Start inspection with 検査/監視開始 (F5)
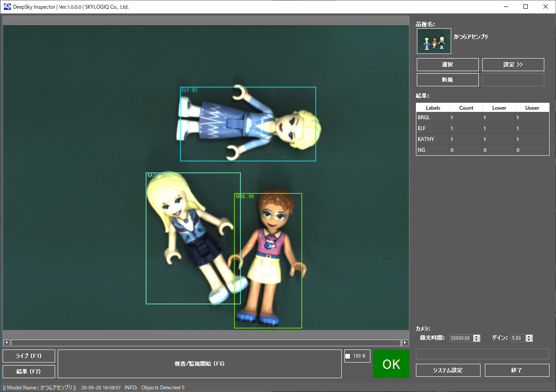This screenshot has height=392, width=556. [200, 364]
